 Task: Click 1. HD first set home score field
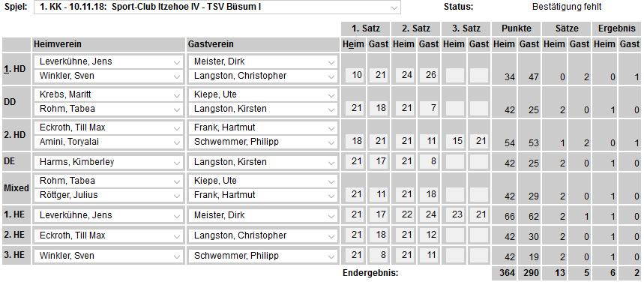pyautogui.click(x=355, y=76)
